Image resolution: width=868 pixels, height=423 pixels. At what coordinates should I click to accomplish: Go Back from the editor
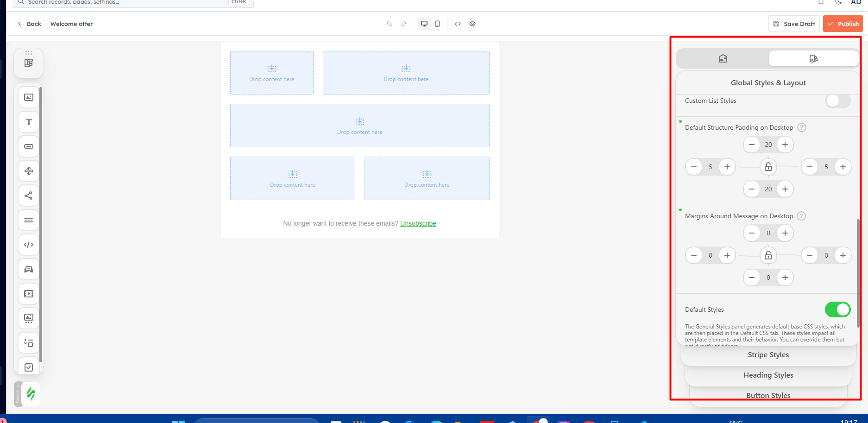click(29, 24)
